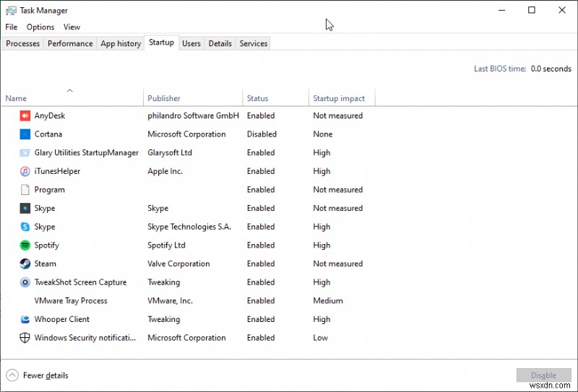Open the View menu
Viewport: 578px width, 392px height.
pos(72,27)
